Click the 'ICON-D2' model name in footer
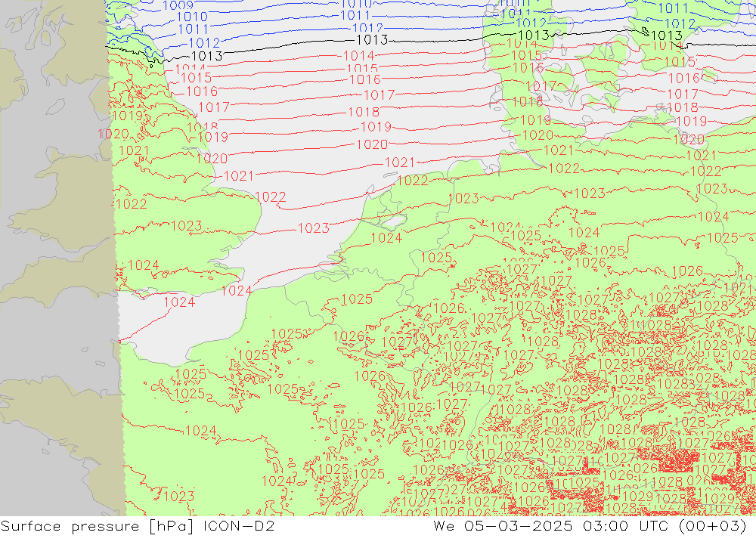 click(239, 525)
